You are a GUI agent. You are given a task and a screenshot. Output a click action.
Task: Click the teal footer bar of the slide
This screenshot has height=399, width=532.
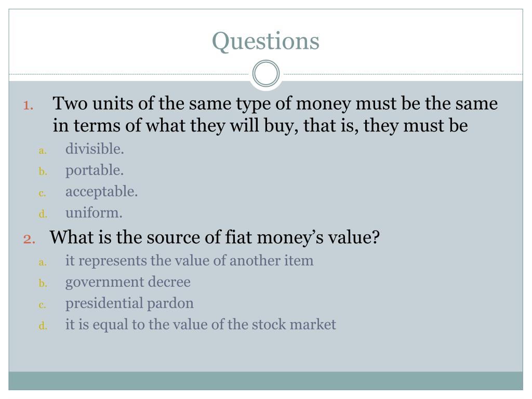point(265,381)
